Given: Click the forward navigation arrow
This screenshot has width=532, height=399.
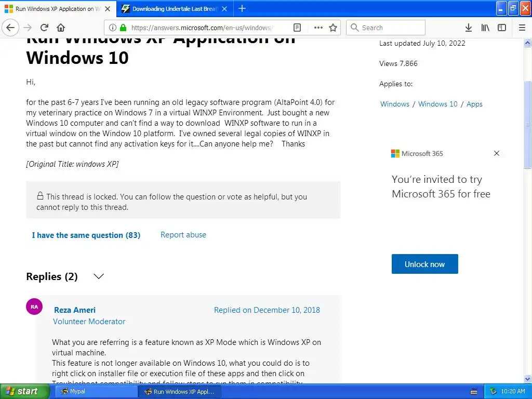Looking at the screenshot, I should [28, 28].
